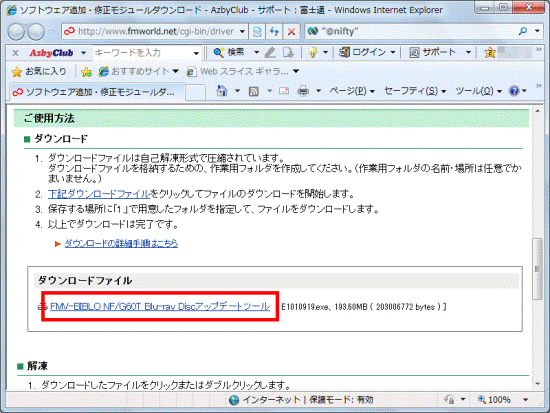This screenshot has height=413, width=550.
Task: Select the ソフトウェア追加・修正モジュール tab
Action: [x=97, y=92]
